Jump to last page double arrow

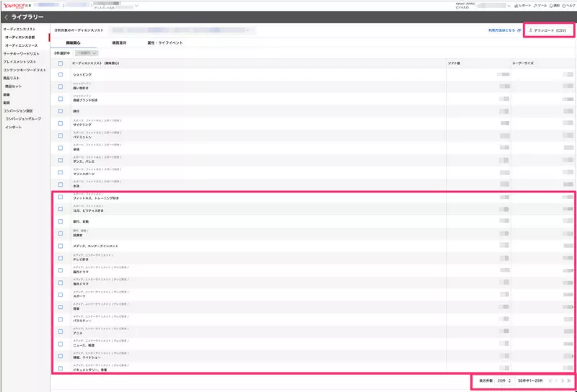click(569, 380)
